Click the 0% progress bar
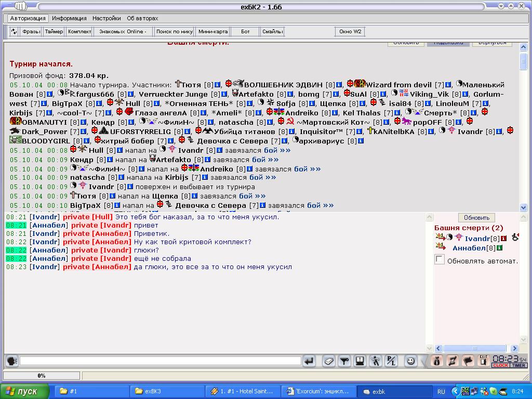 42,376
